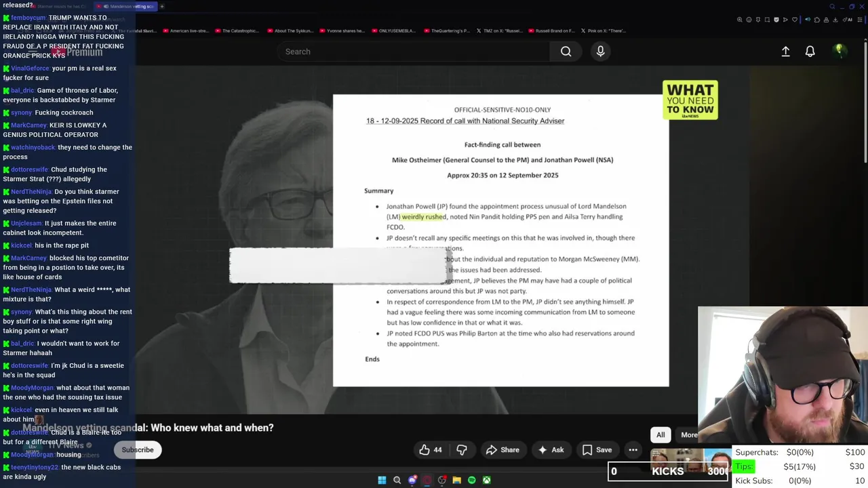Viewport: 868px width, 488px height.
Task: Open Russell Brand on F... bookmark
Action: click(x=551, y=30)
